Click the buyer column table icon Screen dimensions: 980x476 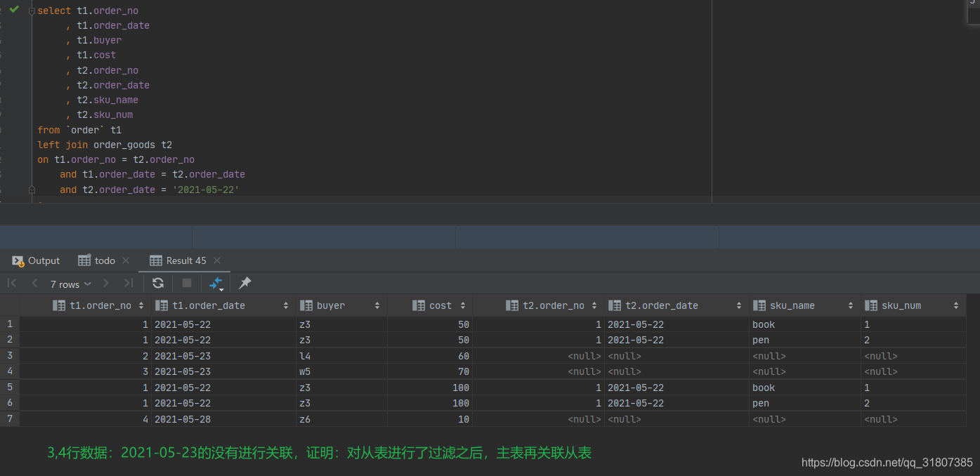pyautogui.click(x=306, y=305)
